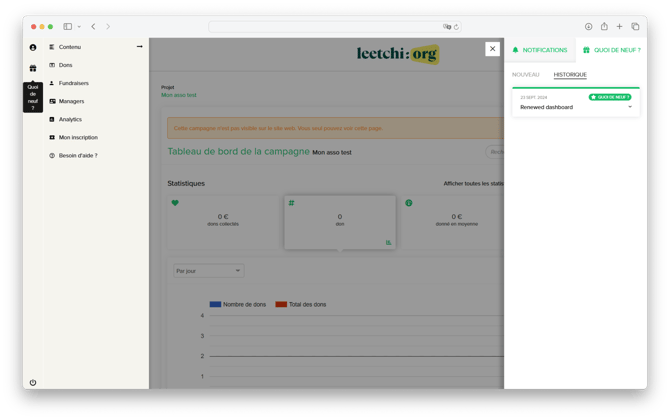Viewport: 670px width, 420px height.
Task: Go back with browser back arrow
Action: [93, 26]
